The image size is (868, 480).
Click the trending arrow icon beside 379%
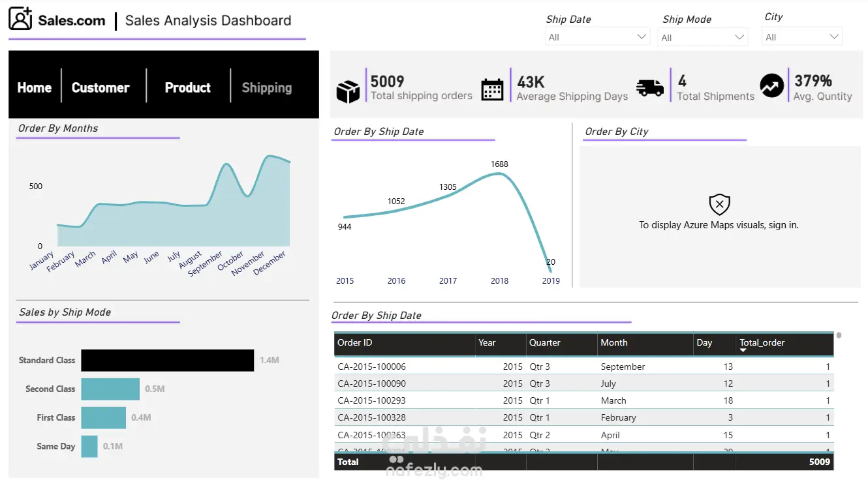tap(771, 86)
